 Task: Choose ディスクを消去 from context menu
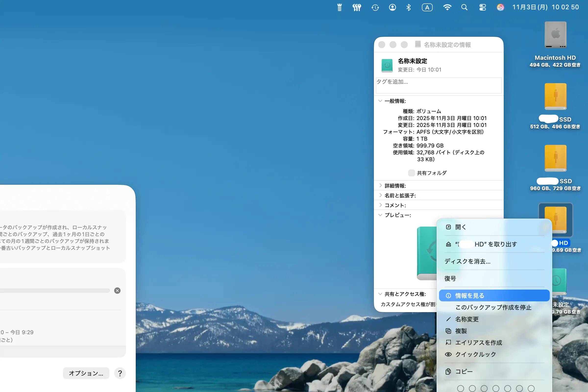point(467,261)
